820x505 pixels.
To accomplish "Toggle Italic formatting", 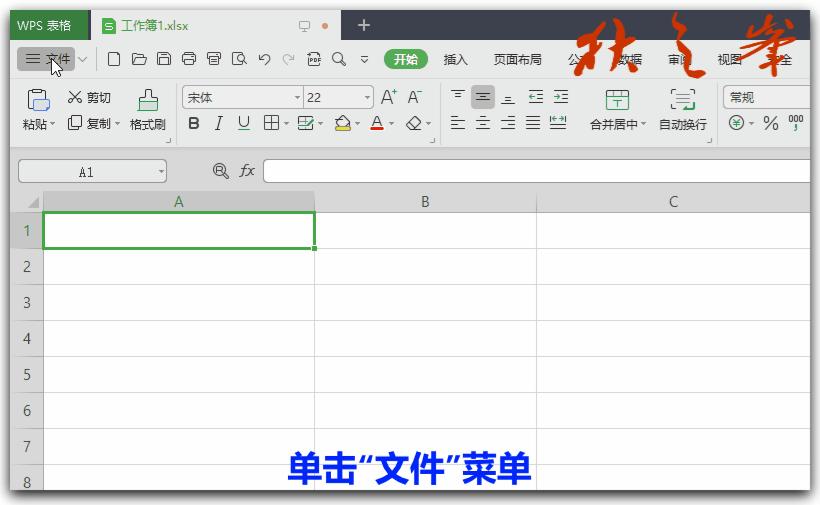I will pos(219,123).
